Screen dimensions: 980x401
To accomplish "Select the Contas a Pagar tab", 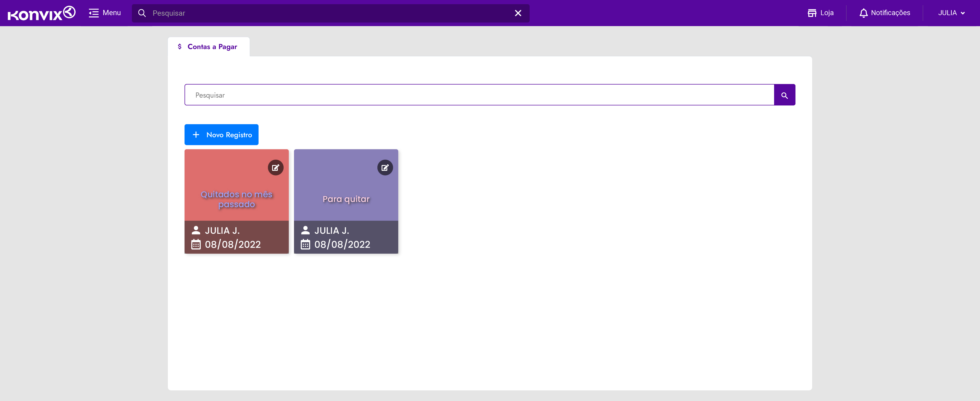I will tap(212, 47).
